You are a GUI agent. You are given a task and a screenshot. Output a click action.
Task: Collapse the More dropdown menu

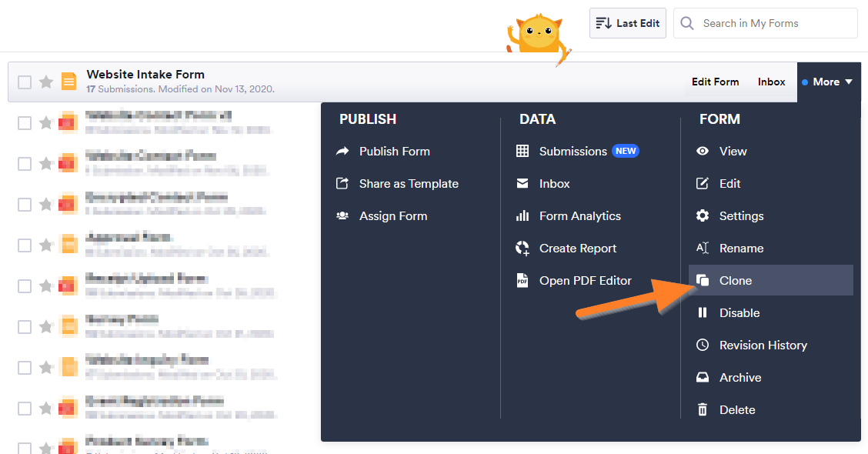click(828, 82)
